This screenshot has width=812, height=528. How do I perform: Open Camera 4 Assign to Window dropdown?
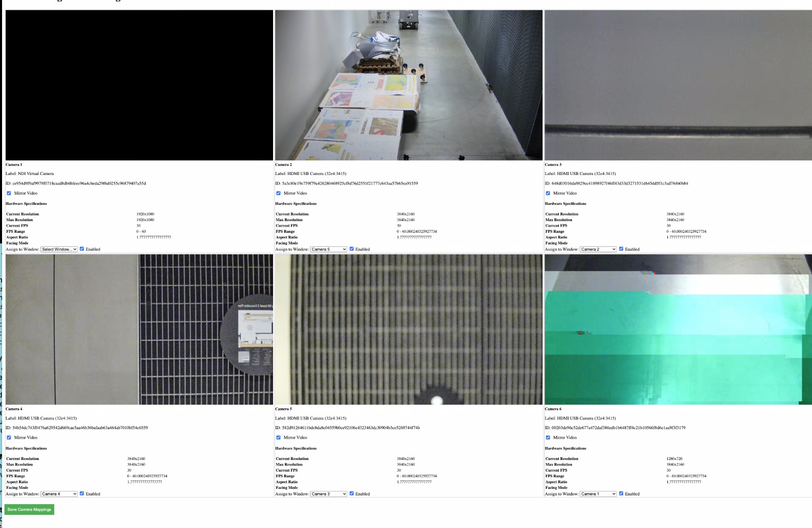click(x=59, y=494)
